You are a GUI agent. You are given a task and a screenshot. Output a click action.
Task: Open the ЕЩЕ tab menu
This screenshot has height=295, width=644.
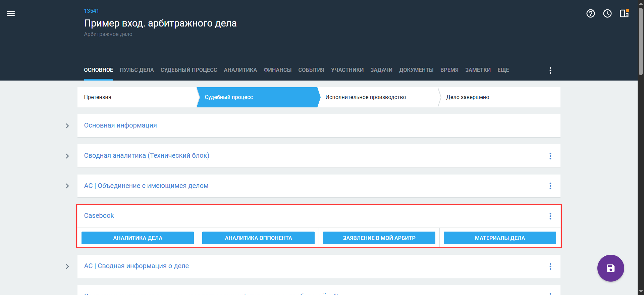(x=503, y=70)
